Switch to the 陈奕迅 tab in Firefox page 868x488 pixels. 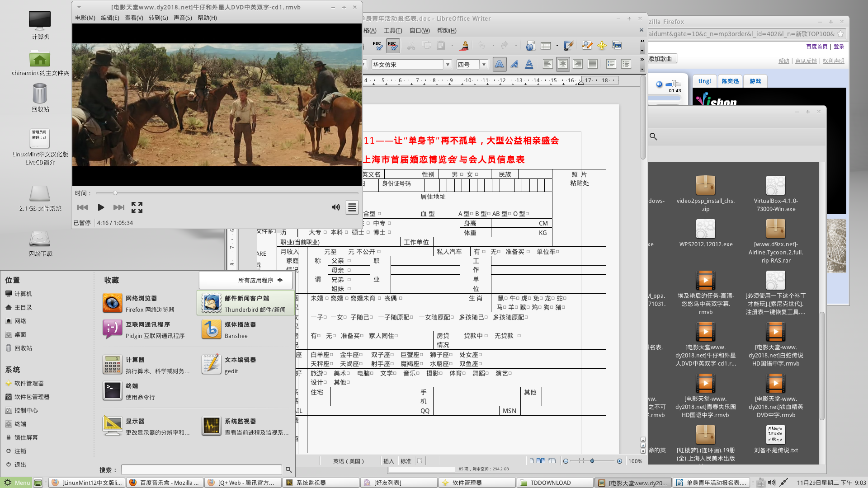(730, 81)
